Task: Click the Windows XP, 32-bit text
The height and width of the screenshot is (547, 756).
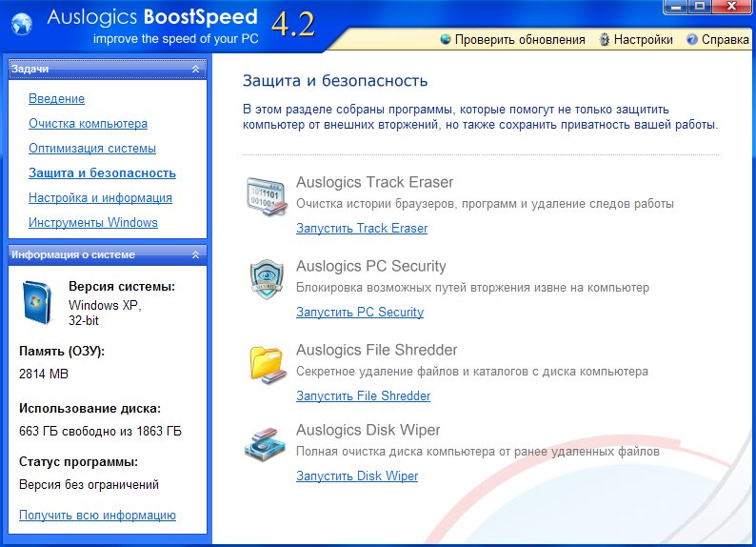Action: pyautogui.click(x=105, y=314)
